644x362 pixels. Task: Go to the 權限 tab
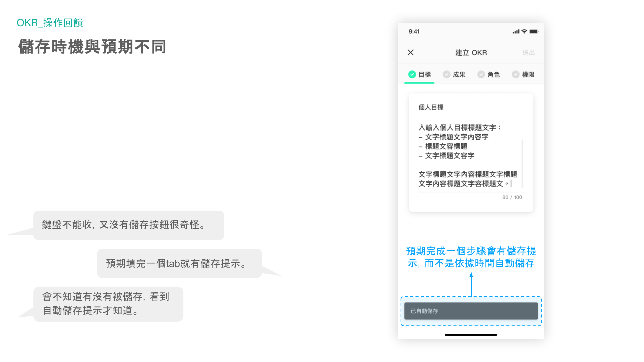523,75
